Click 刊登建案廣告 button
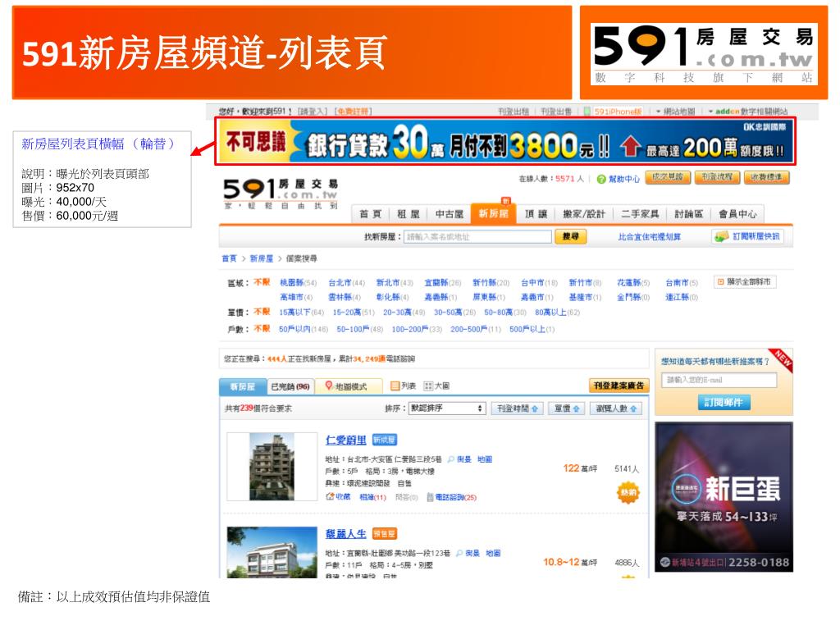The image size is (840, 630). 619,386
